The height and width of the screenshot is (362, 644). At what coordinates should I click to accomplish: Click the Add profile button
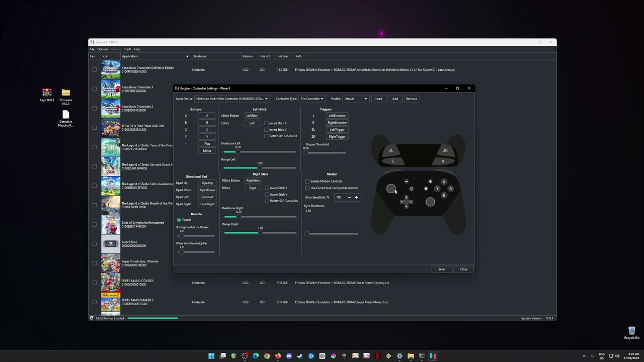[395, 99]
